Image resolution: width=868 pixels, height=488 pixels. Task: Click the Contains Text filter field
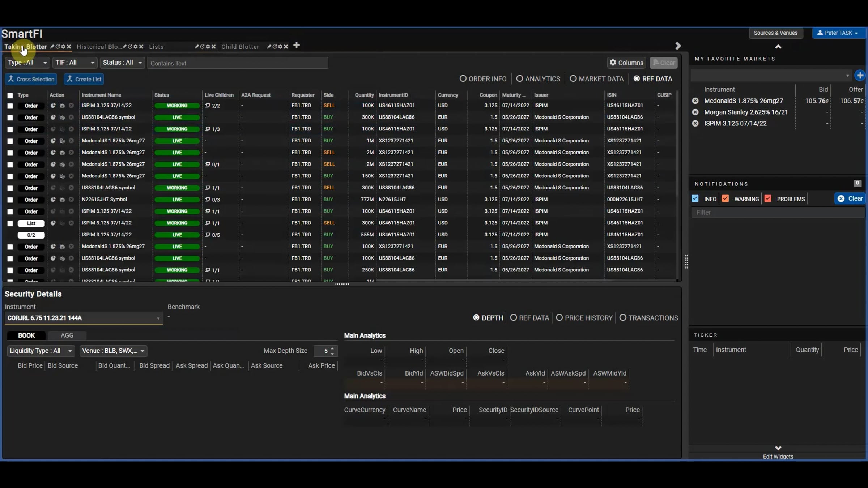tap(238, 63)
